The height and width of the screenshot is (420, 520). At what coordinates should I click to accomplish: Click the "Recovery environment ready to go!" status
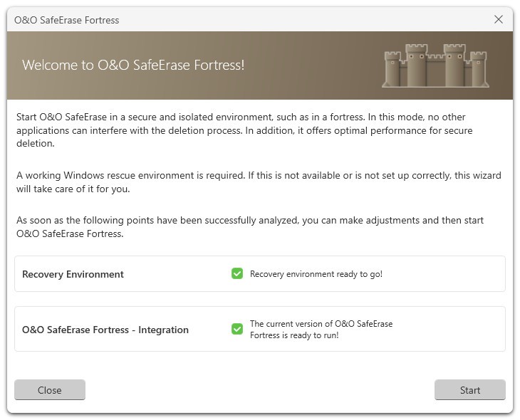[316, 274]
